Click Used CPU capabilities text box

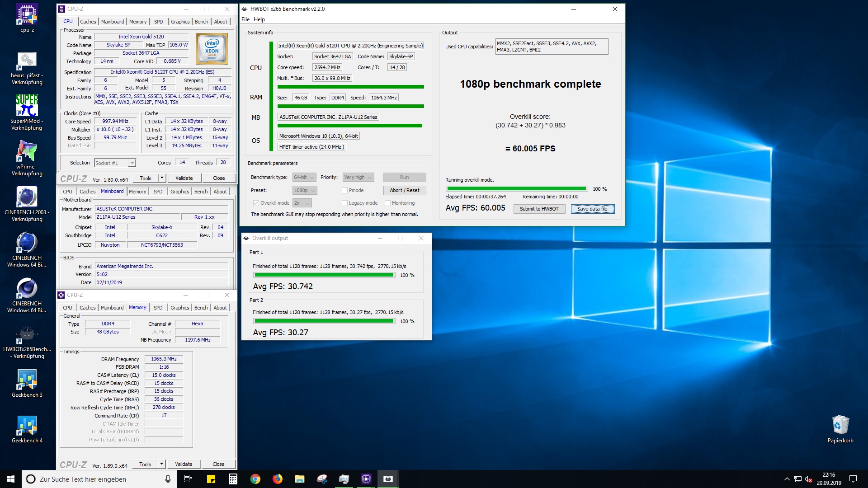tap(552, 47)
